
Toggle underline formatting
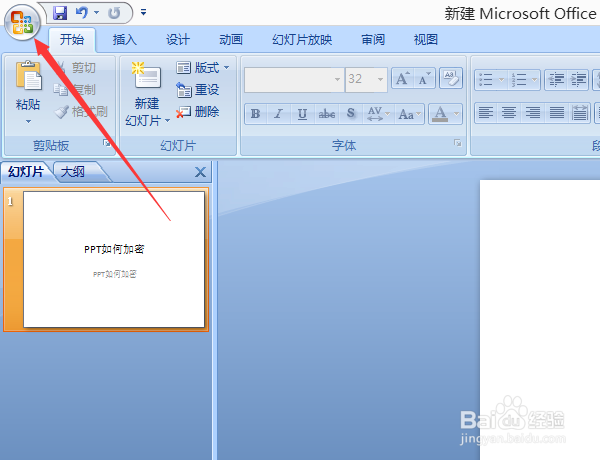point(302,114)
